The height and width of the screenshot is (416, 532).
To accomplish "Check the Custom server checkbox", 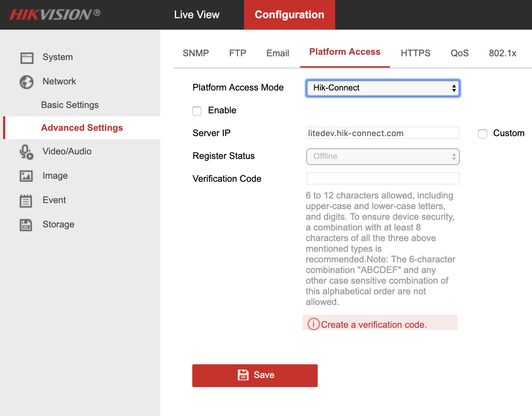I will click(x=483, y=133).
